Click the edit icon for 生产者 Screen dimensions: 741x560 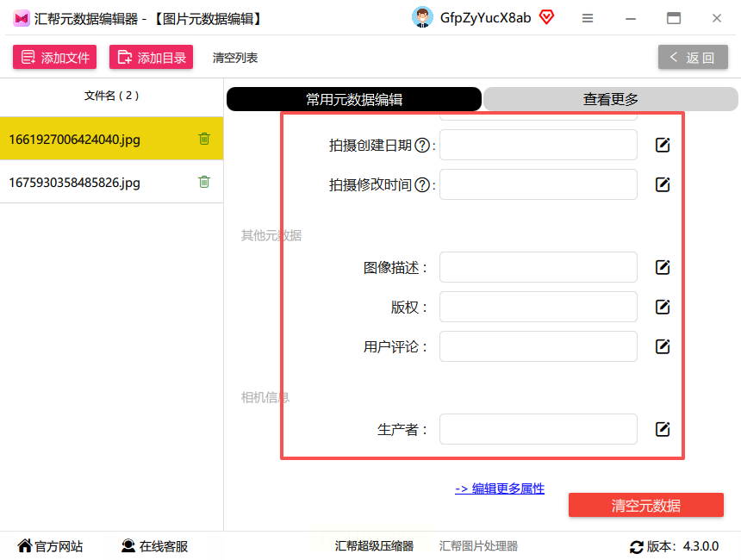pos(663,429)
